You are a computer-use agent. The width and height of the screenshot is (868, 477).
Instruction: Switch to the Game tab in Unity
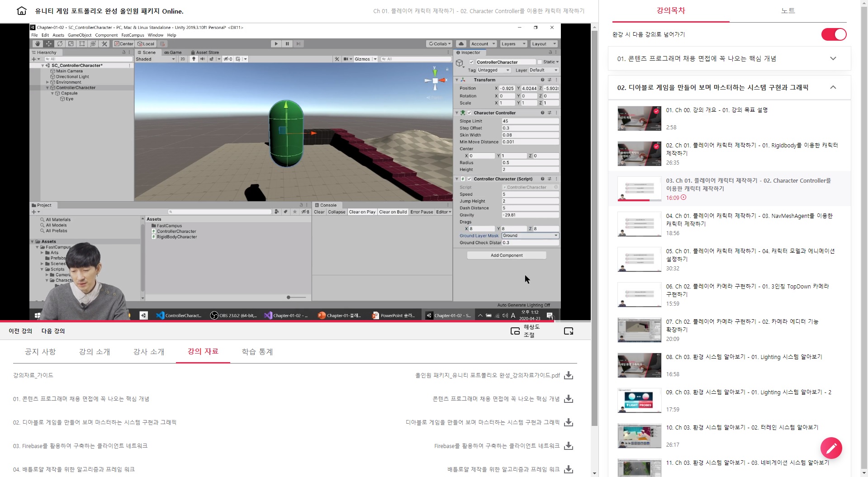click(173, 52)
